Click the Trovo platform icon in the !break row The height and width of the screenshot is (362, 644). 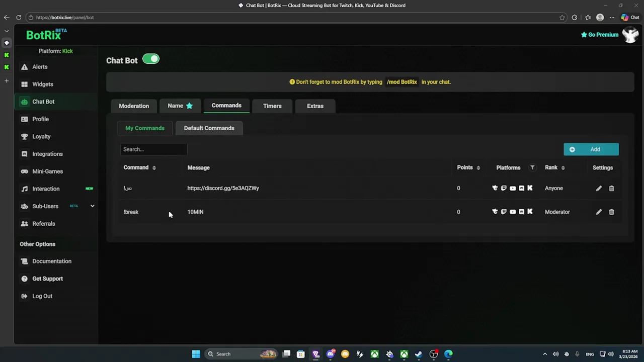[495, 212]
